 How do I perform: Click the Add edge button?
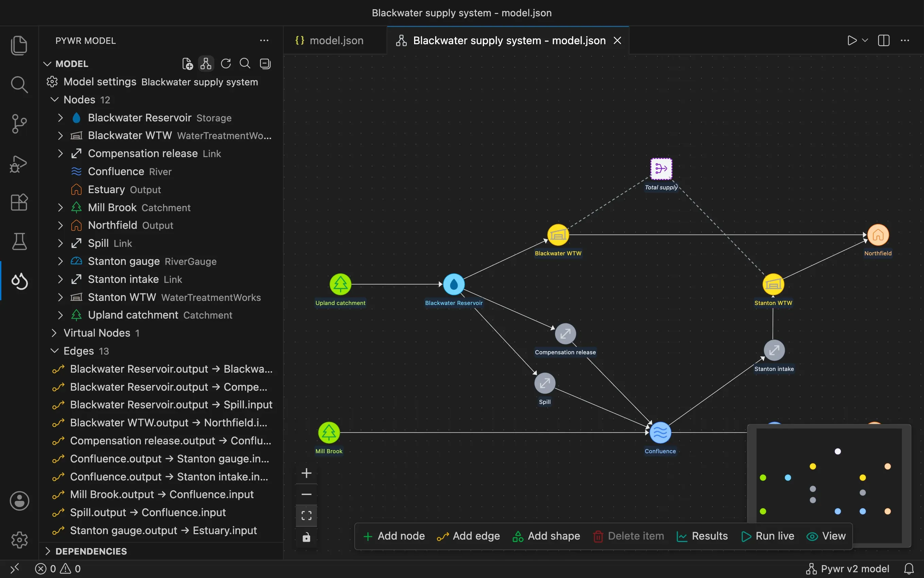[x=468, y=536]
